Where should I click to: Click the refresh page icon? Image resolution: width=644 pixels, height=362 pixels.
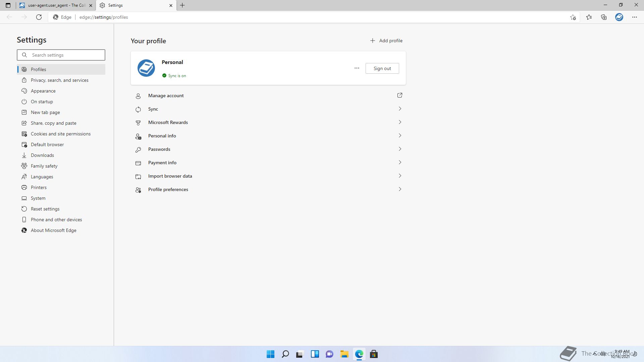tap(39, 17)
